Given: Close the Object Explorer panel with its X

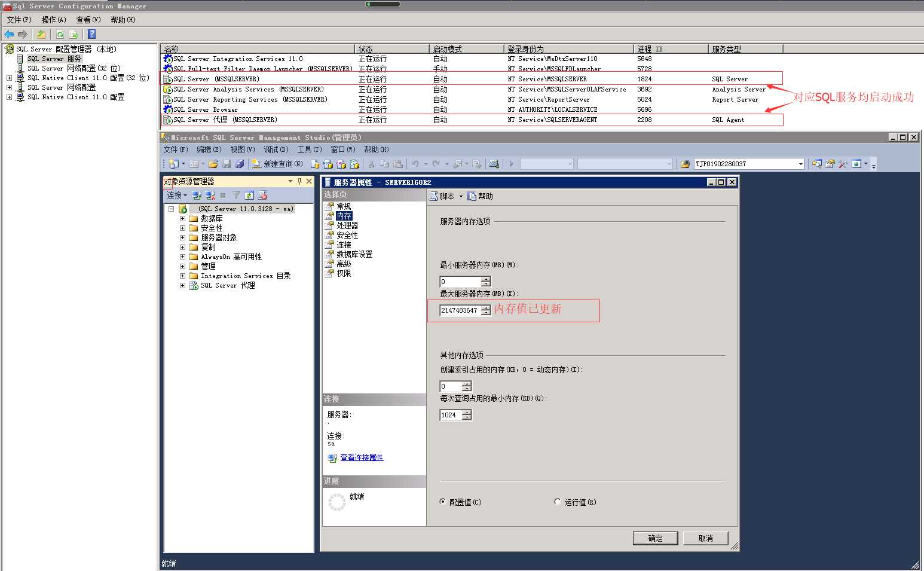Looking at the screenshot, I should (x=309, y=181).
